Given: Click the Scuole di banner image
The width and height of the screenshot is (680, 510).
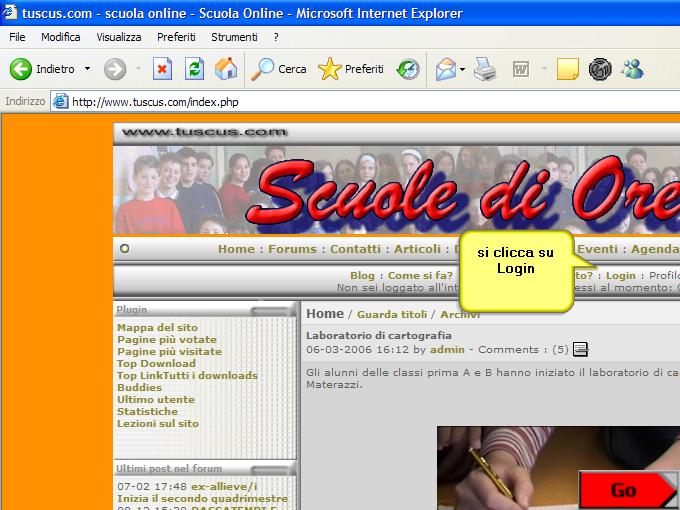Looking at the screenshot, I should (x=396, y=190).
